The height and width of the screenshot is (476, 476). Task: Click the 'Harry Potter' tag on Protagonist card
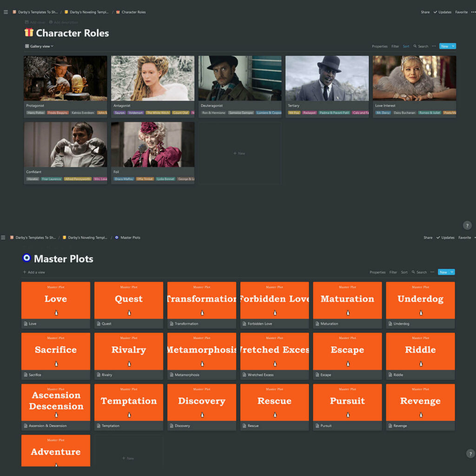35,112
